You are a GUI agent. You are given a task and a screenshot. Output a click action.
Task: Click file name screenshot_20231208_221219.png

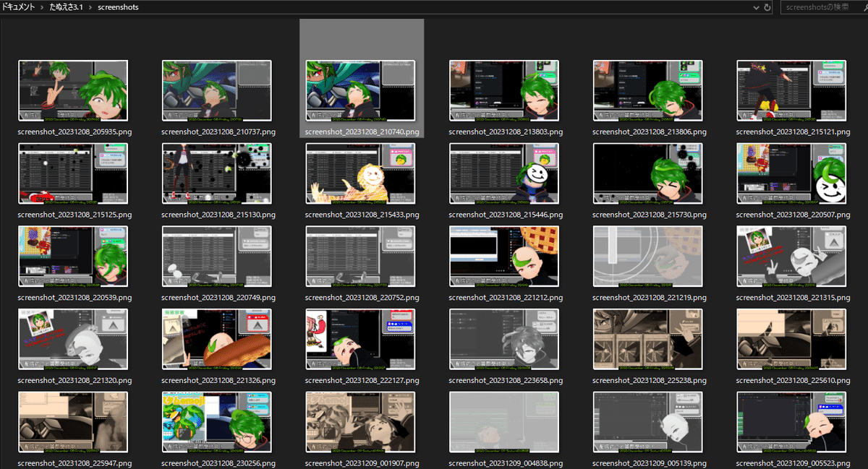point(650,298)
